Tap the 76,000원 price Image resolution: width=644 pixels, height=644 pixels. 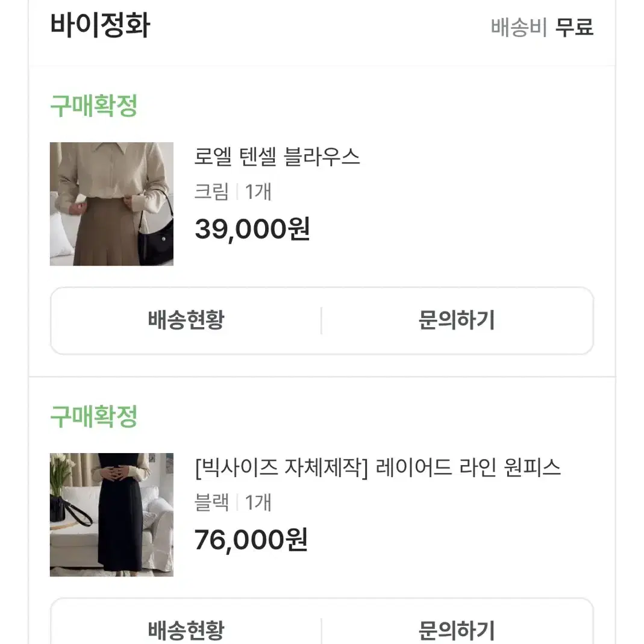pos(251,540)
